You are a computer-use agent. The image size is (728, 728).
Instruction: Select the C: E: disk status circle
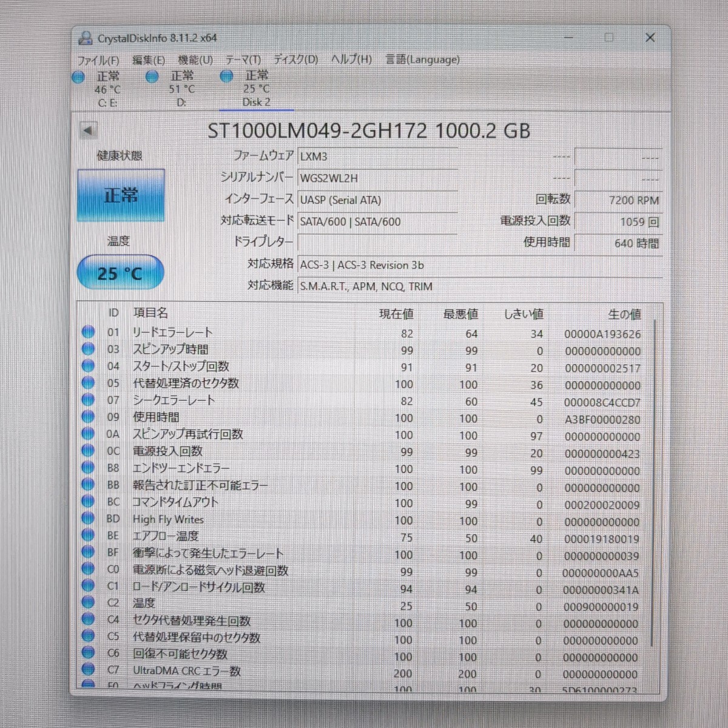pos(78,77)
